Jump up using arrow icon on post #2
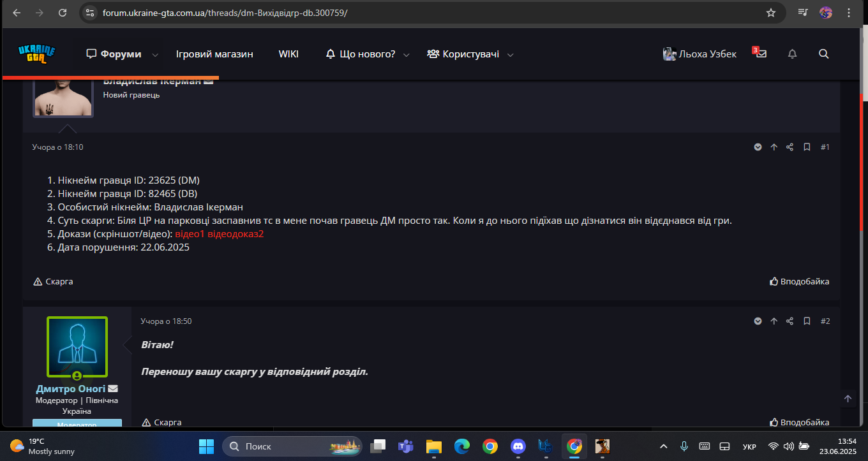868x461 pixels. coord(774,321)
